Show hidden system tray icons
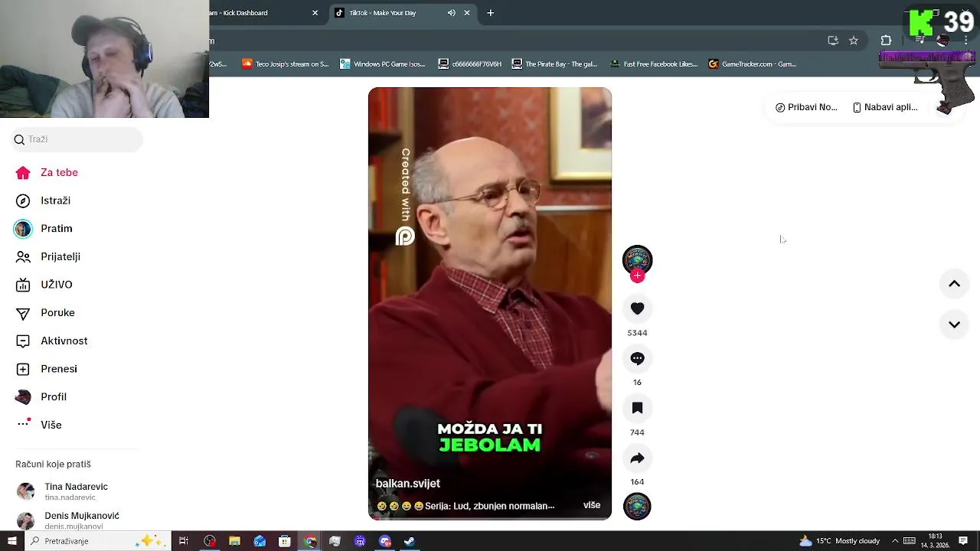Image resolution: width=980 pixels, height=551 pixels. tap(894, 541)
